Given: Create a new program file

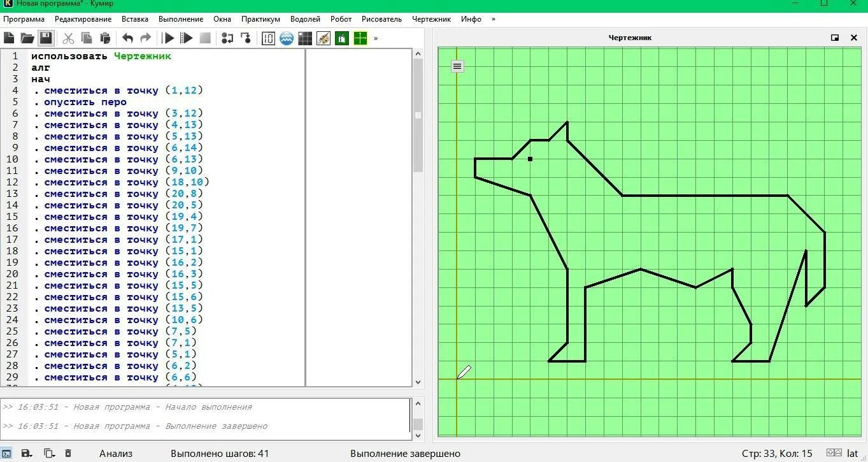Looking at the screenshot, I should (9, 38).
